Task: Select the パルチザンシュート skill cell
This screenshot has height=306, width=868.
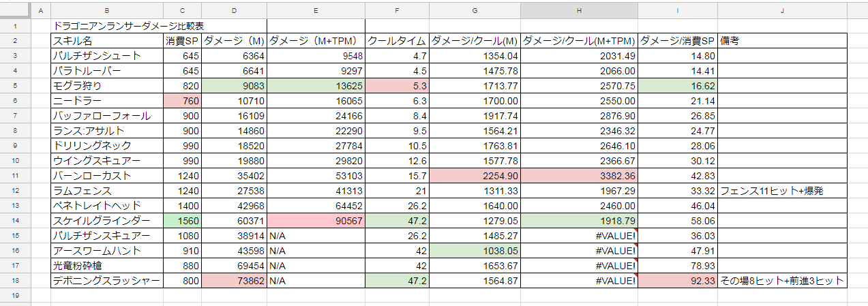Action: point(107,56)
